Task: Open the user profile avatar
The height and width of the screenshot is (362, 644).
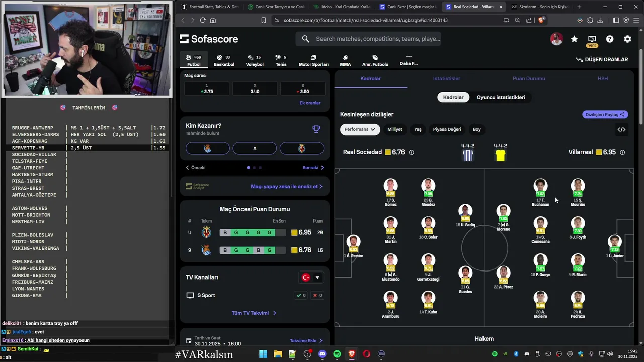Action: 556,39
